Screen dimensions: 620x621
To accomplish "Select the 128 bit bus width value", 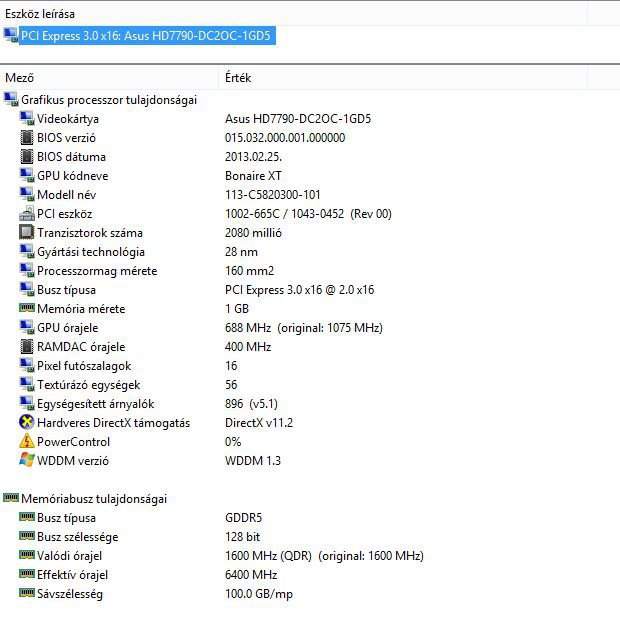I will [242, 537].
